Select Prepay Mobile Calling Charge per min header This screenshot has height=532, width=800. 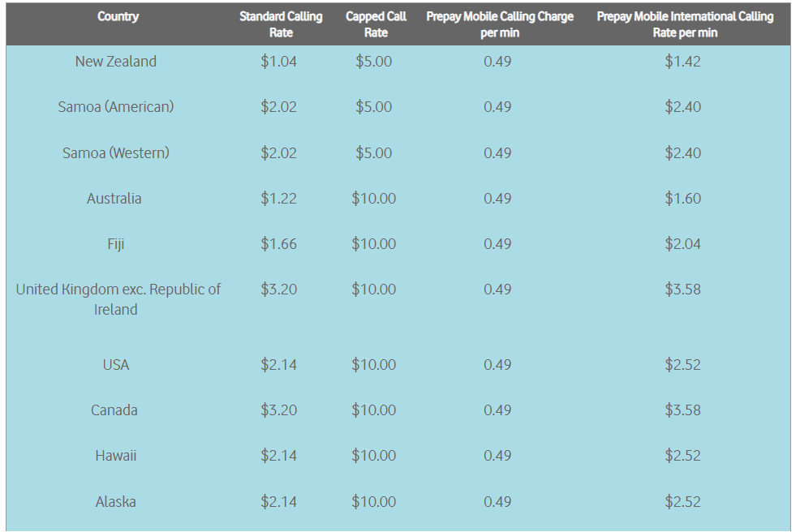(500, 24)
